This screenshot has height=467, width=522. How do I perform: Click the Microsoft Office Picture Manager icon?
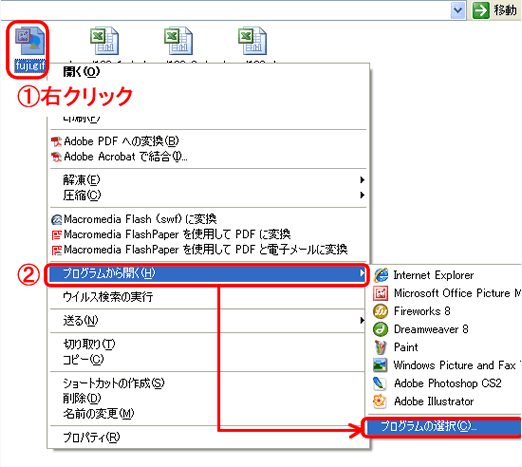381,293
